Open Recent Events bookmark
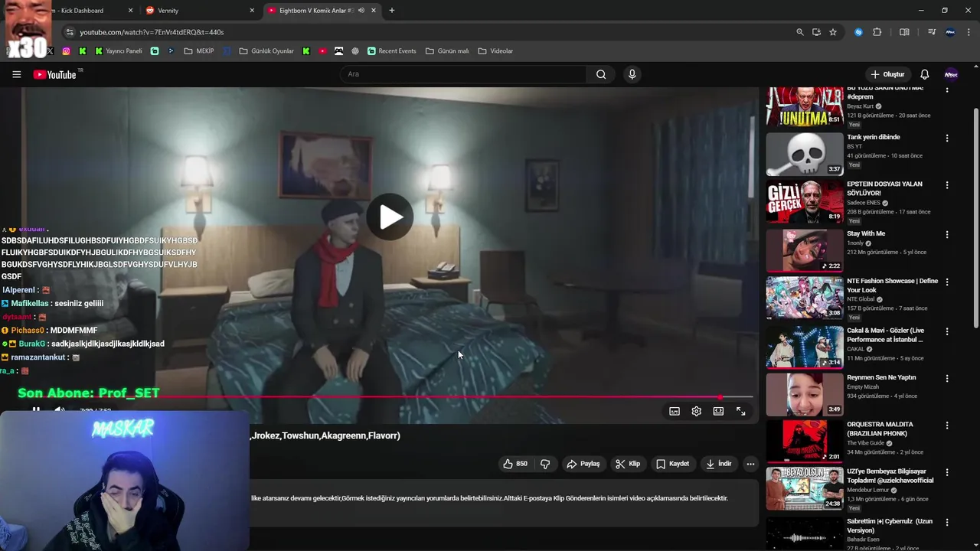This screenshot has height=551, width=980. tap(391, 51)
